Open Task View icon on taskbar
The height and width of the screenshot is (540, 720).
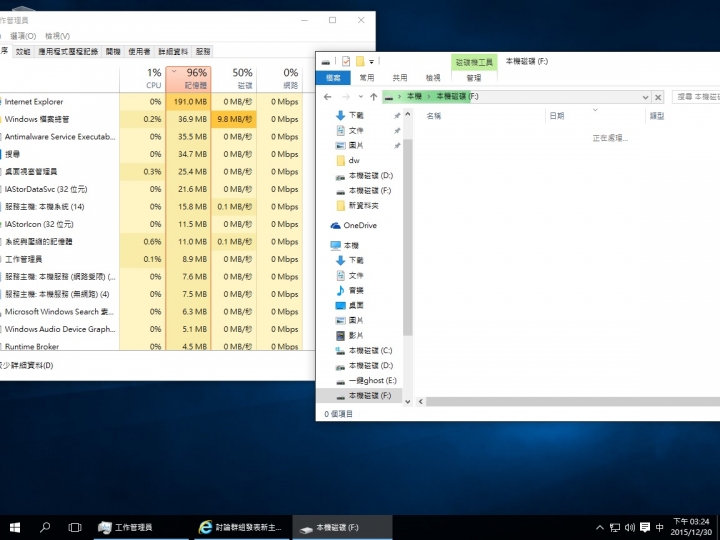point(74,527)
